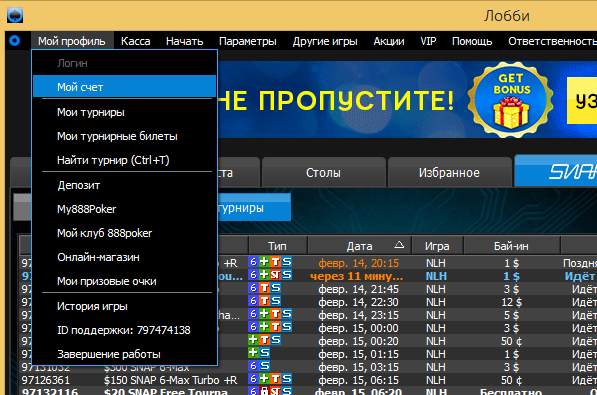This screenshot has height=395, width=597.
Task: Click type icons for the 03:15 tournament
Action: [x=259, y=366]
